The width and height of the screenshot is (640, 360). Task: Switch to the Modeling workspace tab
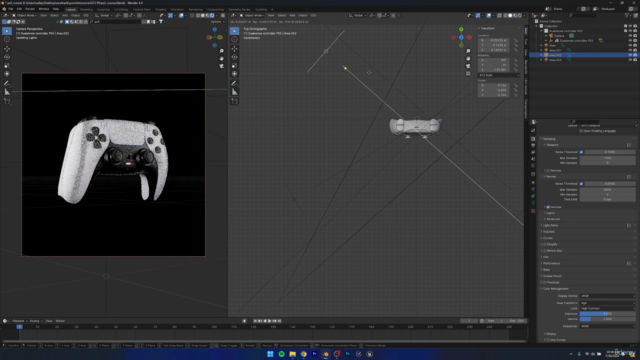[86, 9]
